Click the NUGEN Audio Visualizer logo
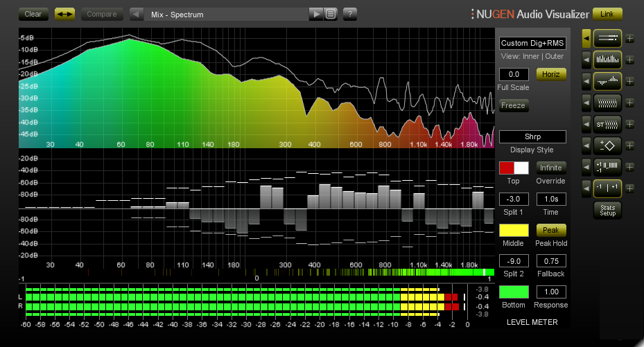The image size is (644, 347). coord(530,15)
